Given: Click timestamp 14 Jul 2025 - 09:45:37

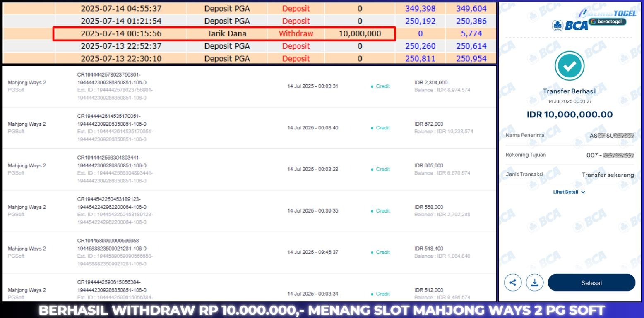Looking at the screenshot, I should click(x=313, y=252).
